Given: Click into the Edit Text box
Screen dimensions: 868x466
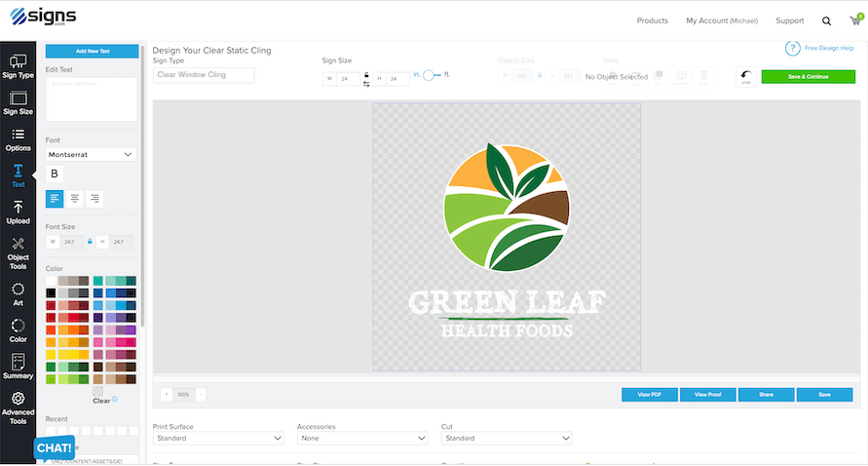Looking at the screenshot, I should pos(91,98).
